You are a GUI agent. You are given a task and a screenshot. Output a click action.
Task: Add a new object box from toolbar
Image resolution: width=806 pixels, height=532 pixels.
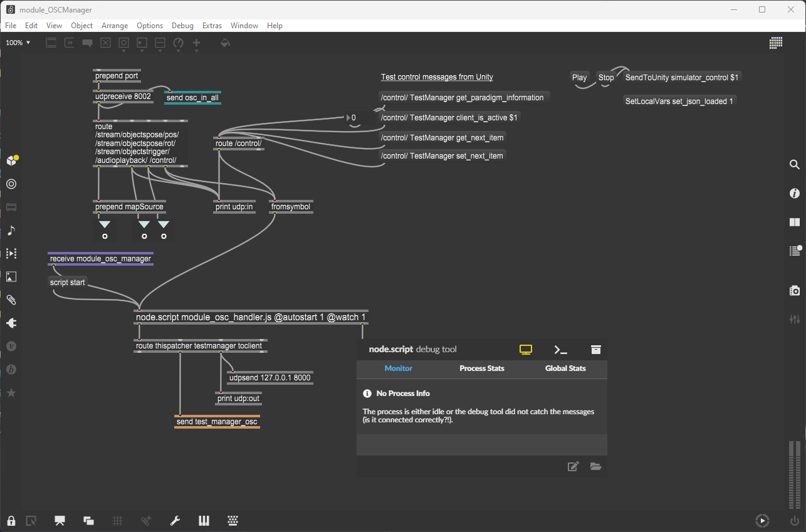[51, 43]
